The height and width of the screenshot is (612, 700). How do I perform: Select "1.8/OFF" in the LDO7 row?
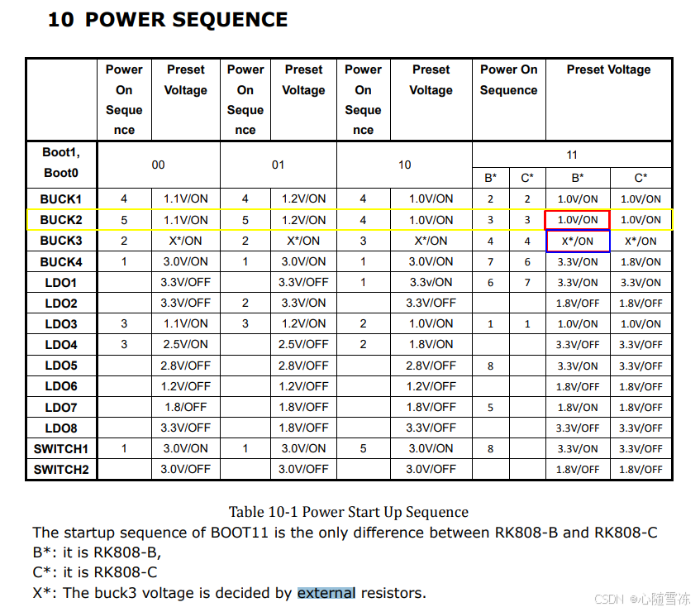click(x=186, y=407)
